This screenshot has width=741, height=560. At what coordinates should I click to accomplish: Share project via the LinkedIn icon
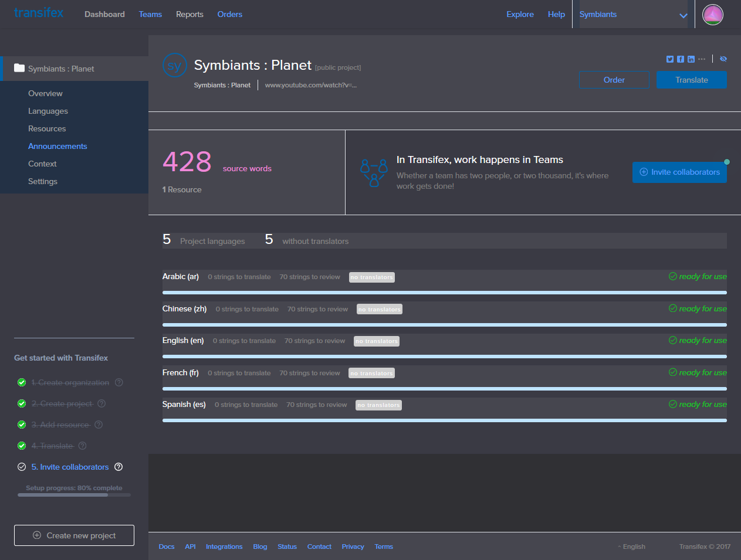pyautogui.click(x=691, y=59)
